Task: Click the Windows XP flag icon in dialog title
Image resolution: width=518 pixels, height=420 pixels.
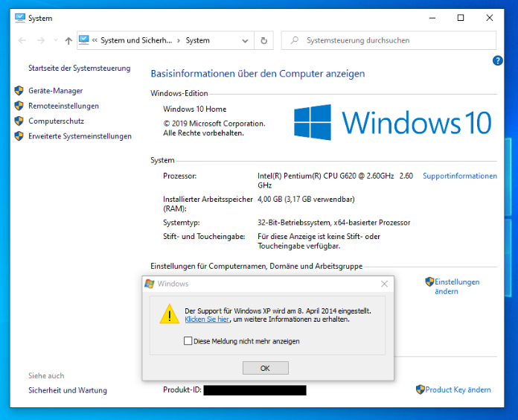Action: pyautogui.click(x=150, y=284)
